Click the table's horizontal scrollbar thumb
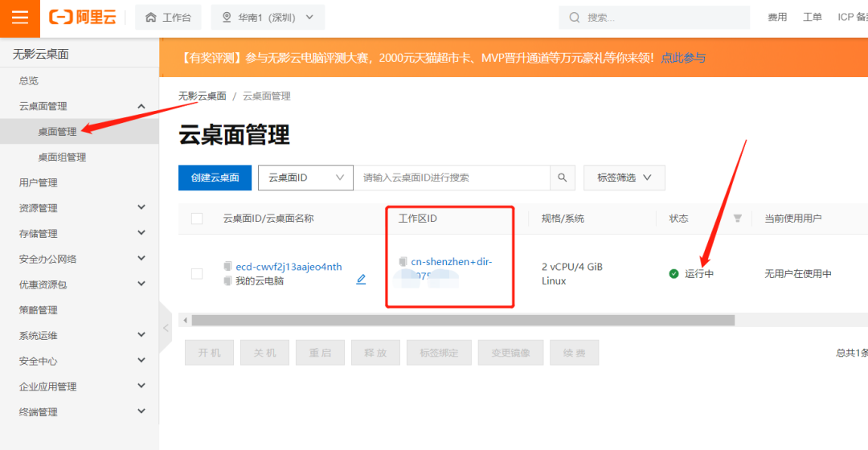 463,320
